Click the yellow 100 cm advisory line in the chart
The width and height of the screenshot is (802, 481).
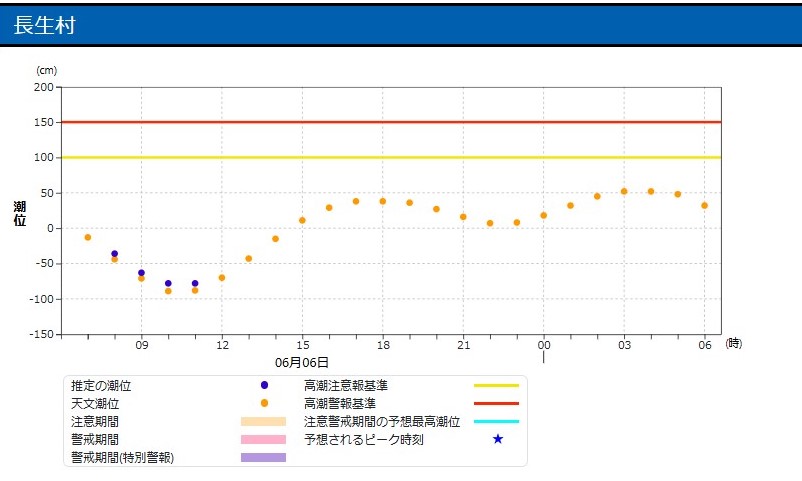click(x=391, y=157)
